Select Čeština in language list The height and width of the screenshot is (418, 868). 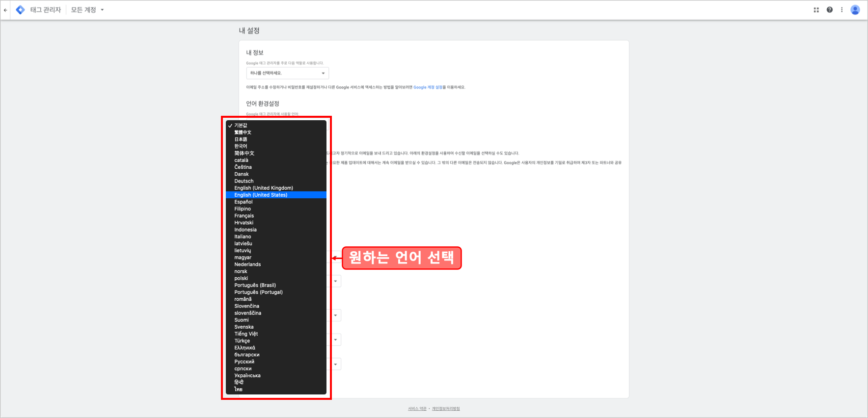(x=276, y=167)
